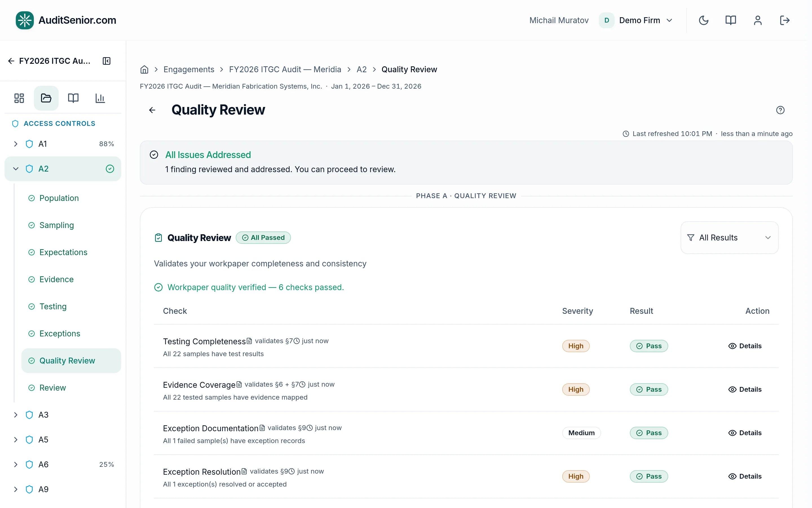This screenshot has width=812, height=508.
Task: Click the green check beside Workpaper quality verified
Action: pos(158,288)
